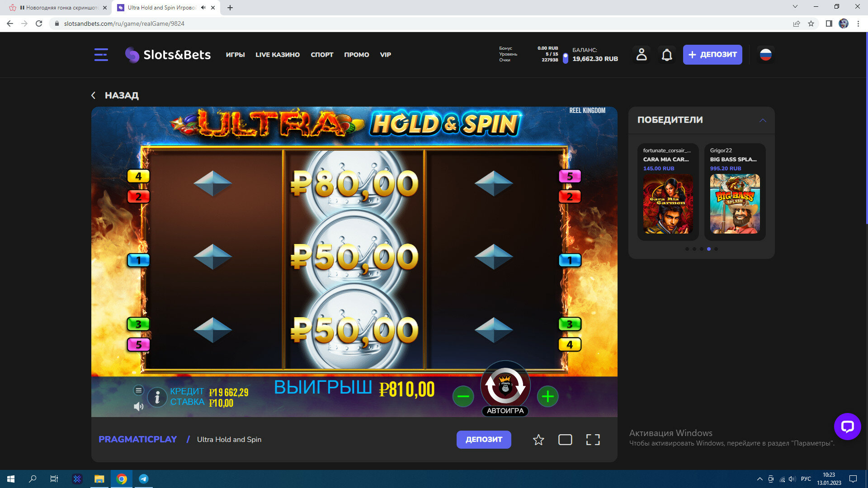
Task: Mute the in-game sound
Action: (139, 407)
